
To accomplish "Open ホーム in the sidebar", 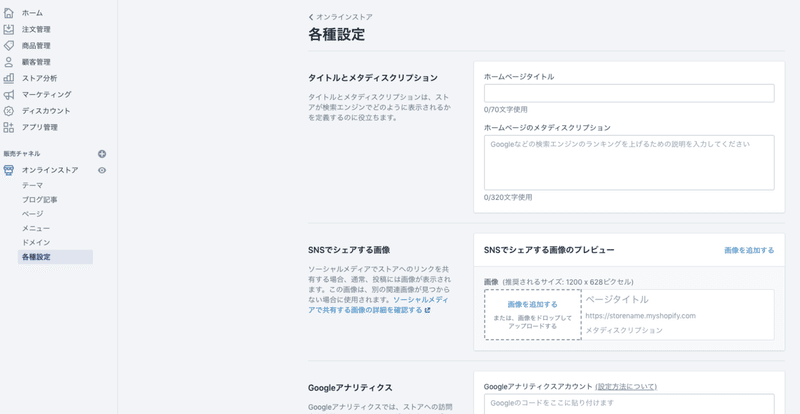I will point(32,13).
